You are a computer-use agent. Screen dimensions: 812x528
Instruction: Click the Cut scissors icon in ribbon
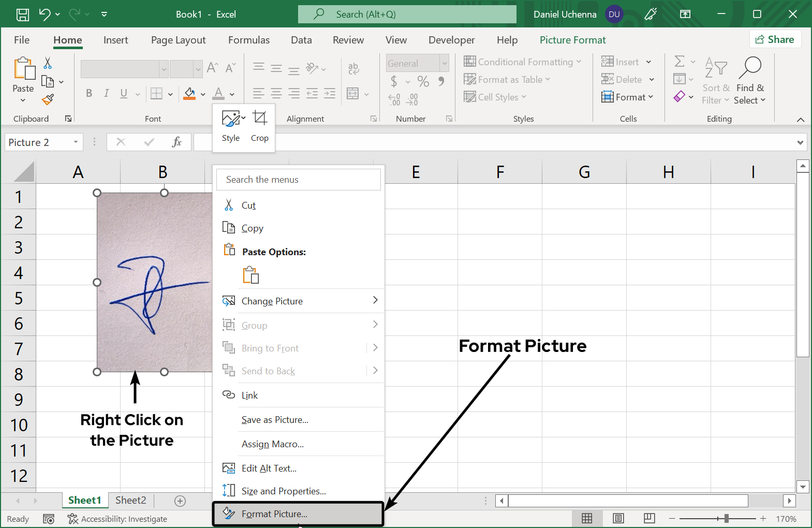[x=48, y=63]
